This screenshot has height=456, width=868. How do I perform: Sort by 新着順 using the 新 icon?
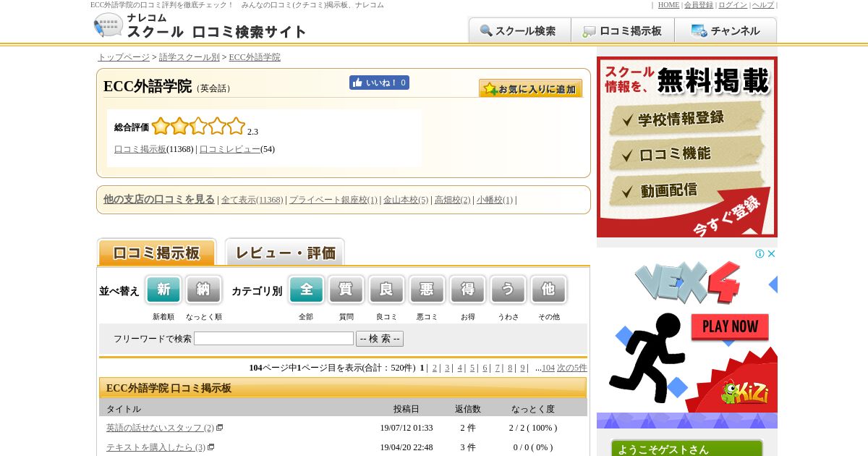[x=163, y=290]
